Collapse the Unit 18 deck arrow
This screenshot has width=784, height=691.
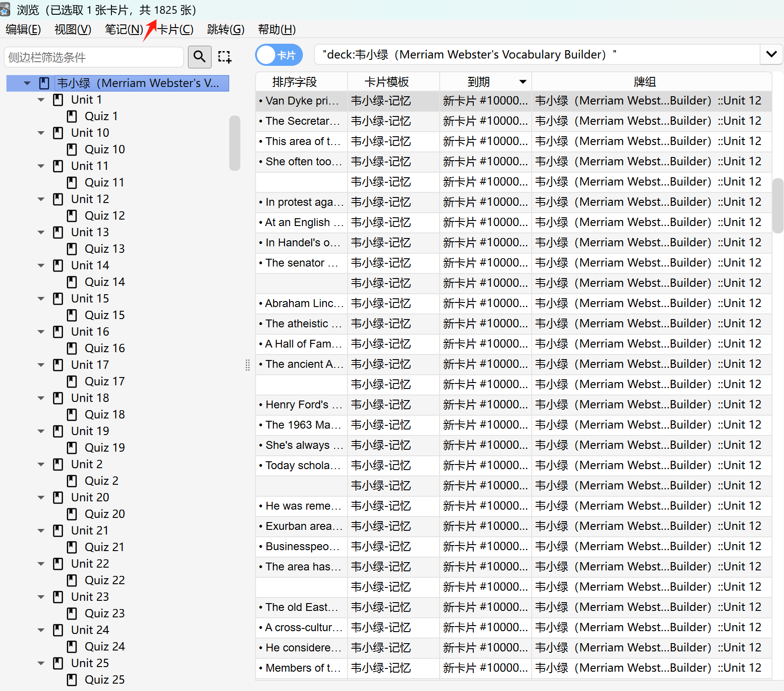pos(41,398)
